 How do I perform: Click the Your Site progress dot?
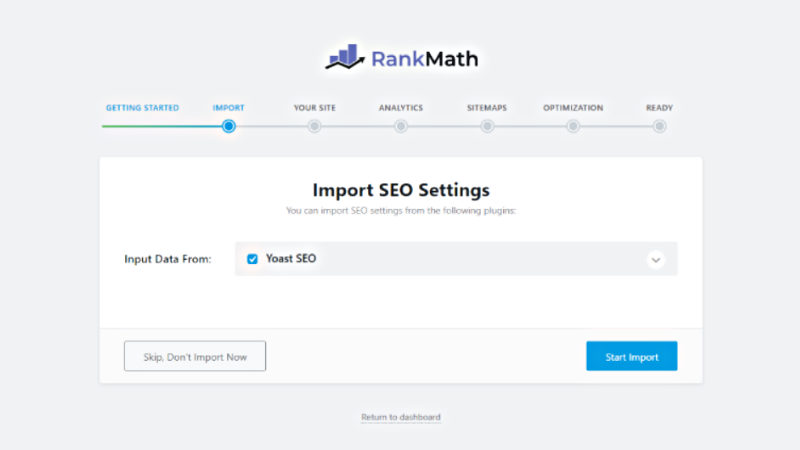pyautogui.click(x=314, y=126)
